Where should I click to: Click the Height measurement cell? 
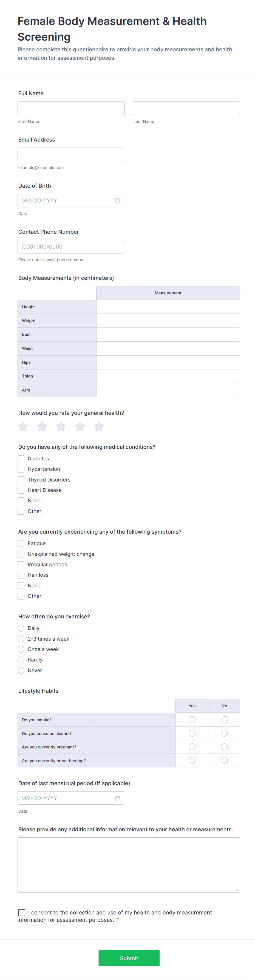[168, 307]
